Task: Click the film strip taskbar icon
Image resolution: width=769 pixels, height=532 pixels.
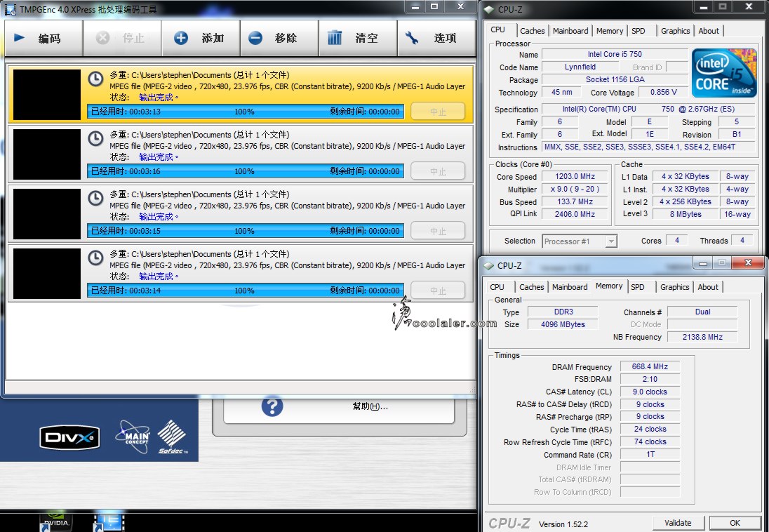Action: tap(109, 522)
